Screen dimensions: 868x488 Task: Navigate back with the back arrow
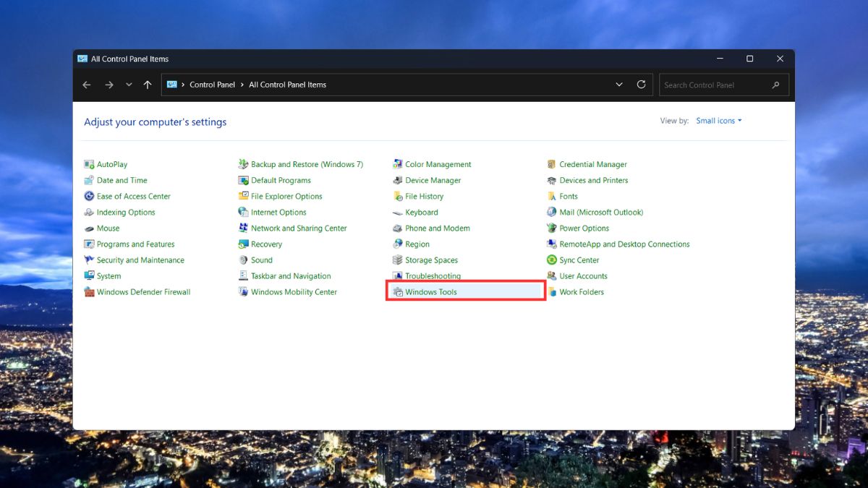point(87,85)
